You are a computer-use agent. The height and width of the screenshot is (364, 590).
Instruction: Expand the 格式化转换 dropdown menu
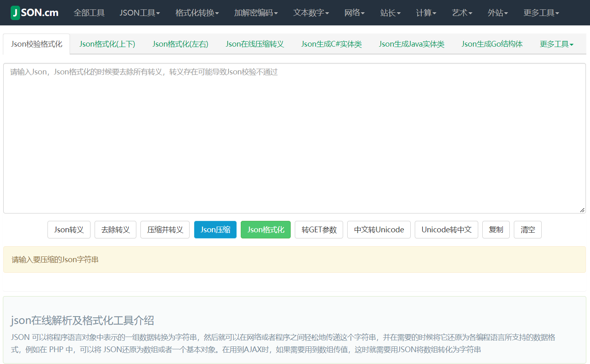[197, 13]
